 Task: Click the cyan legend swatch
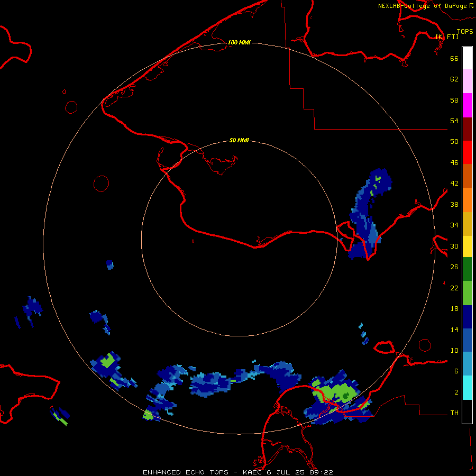click(x=467, y=388)
